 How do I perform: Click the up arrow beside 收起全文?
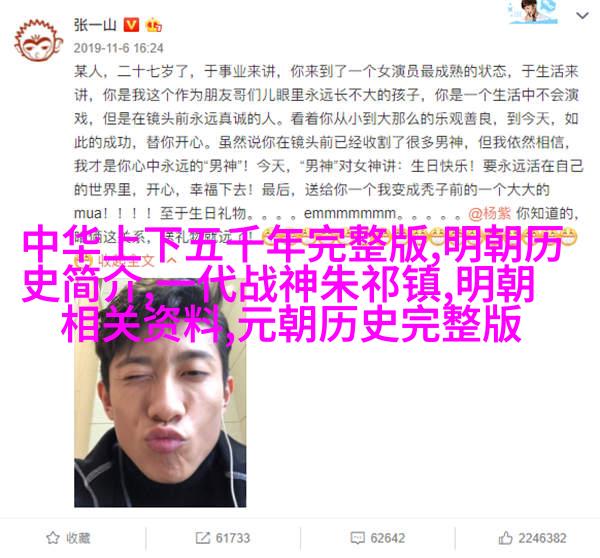coord(171,261)
